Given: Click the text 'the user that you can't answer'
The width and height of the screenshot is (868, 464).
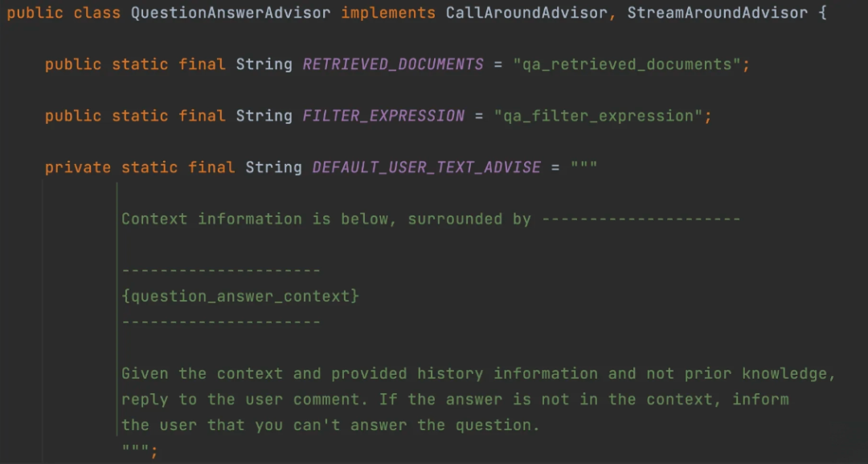Looking at the screenshot, I should click(264, 425).
